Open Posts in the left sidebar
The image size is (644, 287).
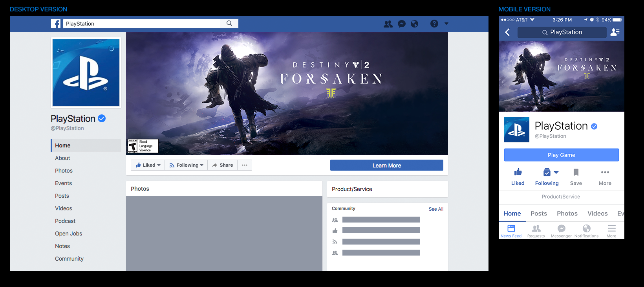(62, 196)
